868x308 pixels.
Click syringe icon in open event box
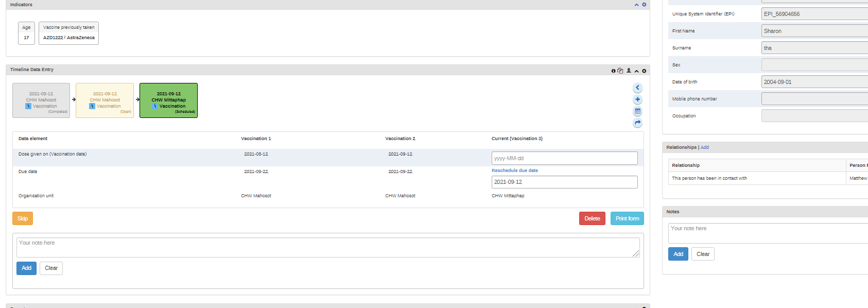coord(92,106)
